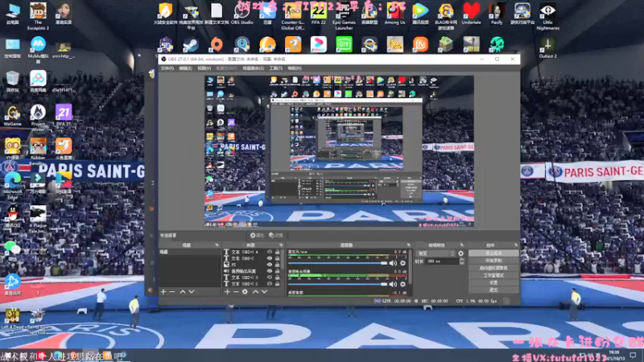
Task: Pop out the Sources dock via header icon
Action: 280,245
